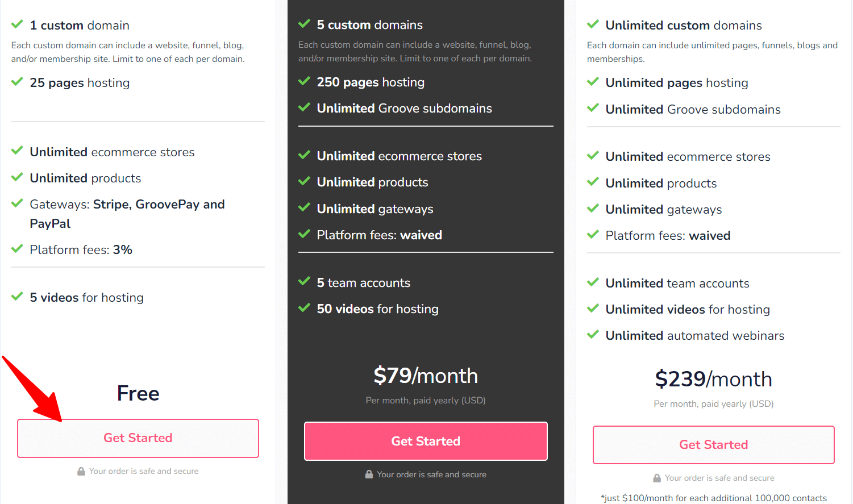Click the checkmark beside 5 custom domains
853x504 pixels.
click(304, 24)
